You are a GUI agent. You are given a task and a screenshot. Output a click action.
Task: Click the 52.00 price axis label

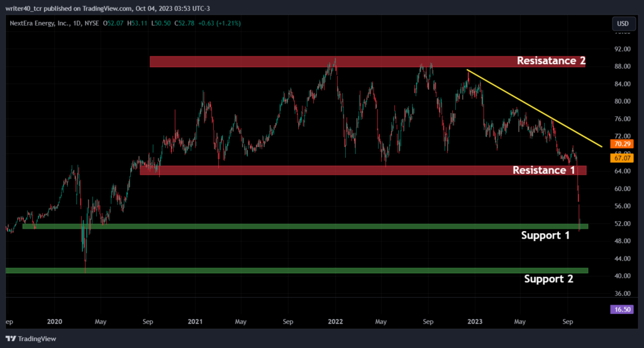[x=622, y=224]
